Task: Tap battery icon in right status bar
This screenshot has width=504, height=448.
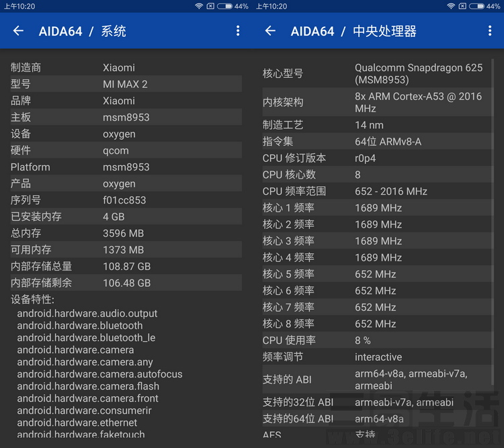Action: pos(476,6)
